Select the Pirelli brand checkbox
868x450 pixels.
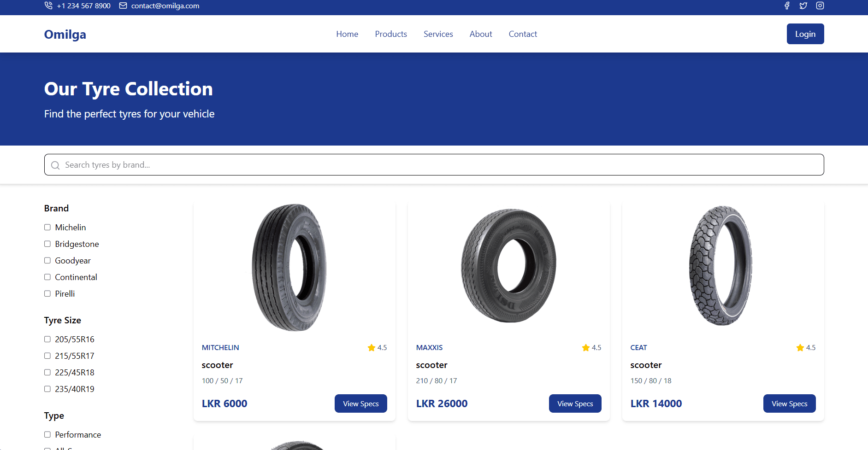tap(47, 293)
